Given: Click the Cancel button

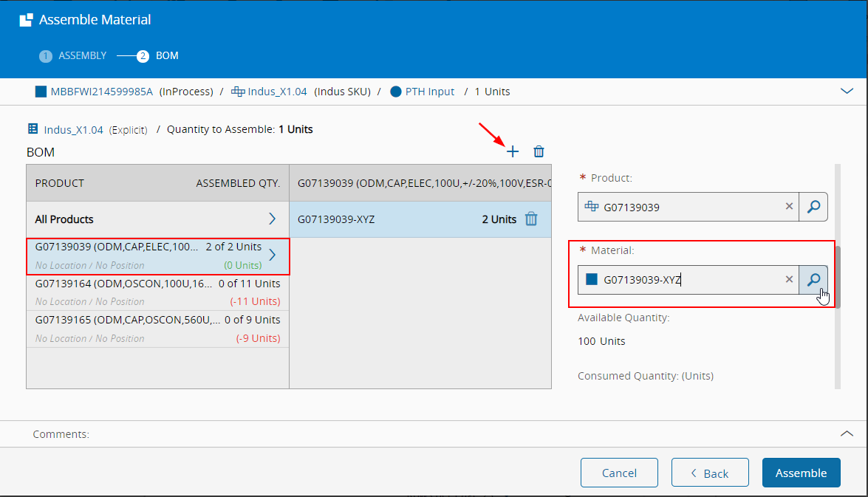Looking at the screenshot, I should click(619, 473).
